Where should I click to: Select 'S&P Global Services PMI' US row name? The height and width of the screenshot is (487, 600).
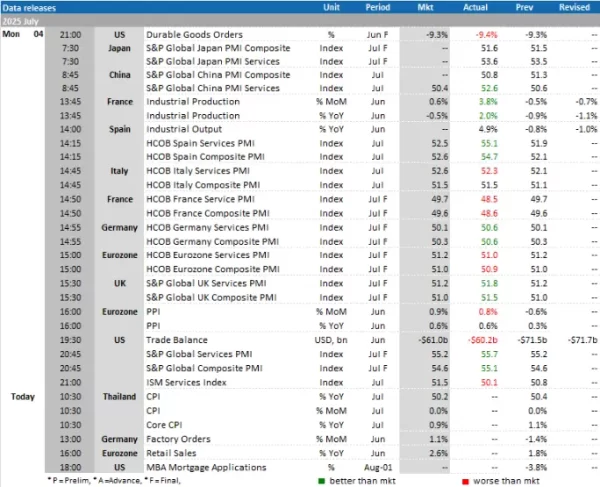click(199, 354)
